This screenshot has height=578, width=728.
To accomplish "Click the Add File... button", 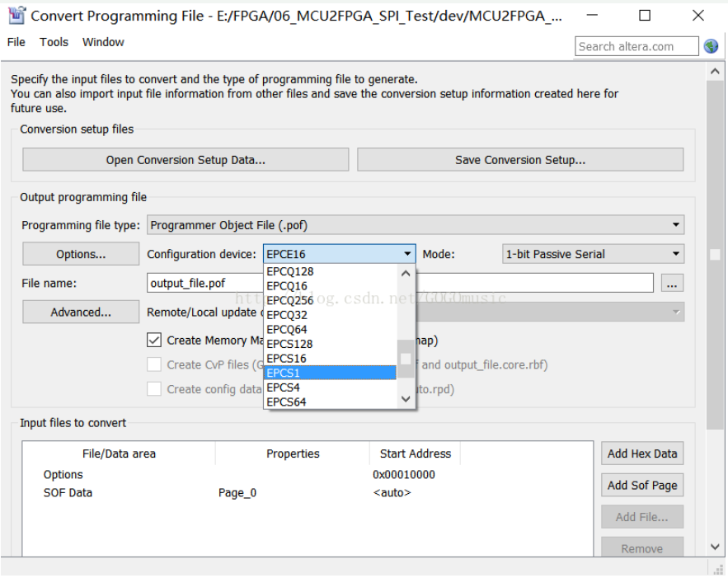I will [642, 517].
